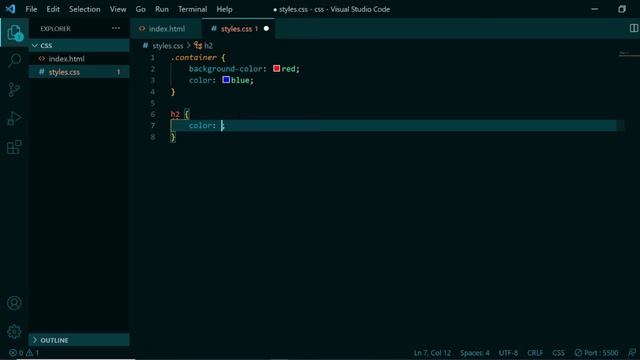Open Explorer more actions ellipsis
This screenshot has height=360, width=640.
116,28
